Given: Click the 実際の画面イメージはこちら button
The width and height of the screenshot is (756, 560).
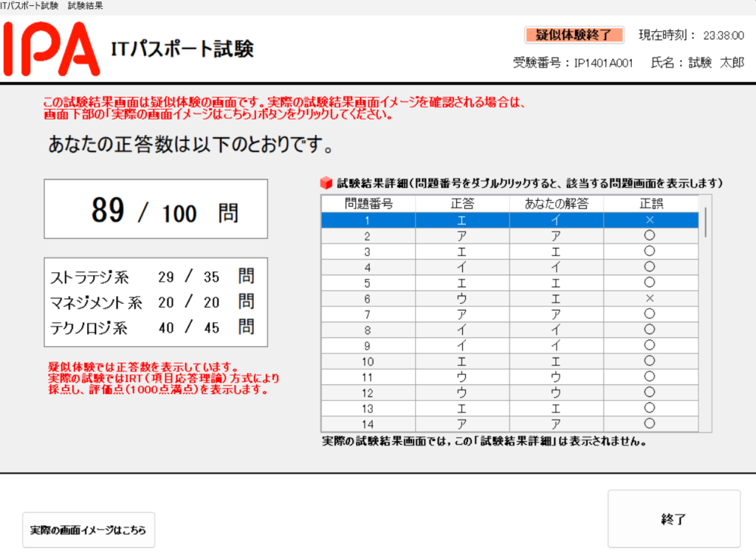Looking at the screenshot, I should pyautogui.click(x=89, y=530).
